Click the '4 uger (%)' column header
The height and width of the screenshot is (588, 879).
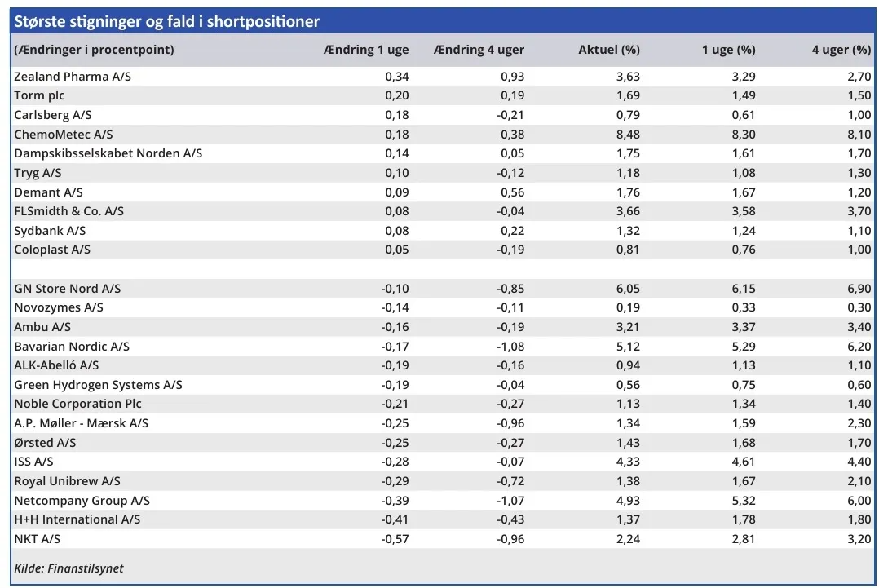pyautogui.click(x=841, y=50)
